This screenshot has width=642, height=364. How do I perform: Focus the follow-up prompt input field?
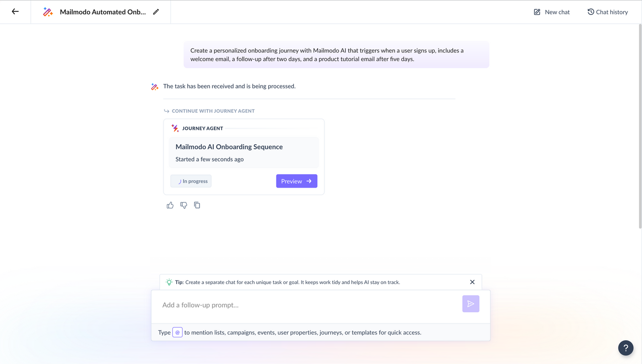pyautogui.click(x=306, y=305)
